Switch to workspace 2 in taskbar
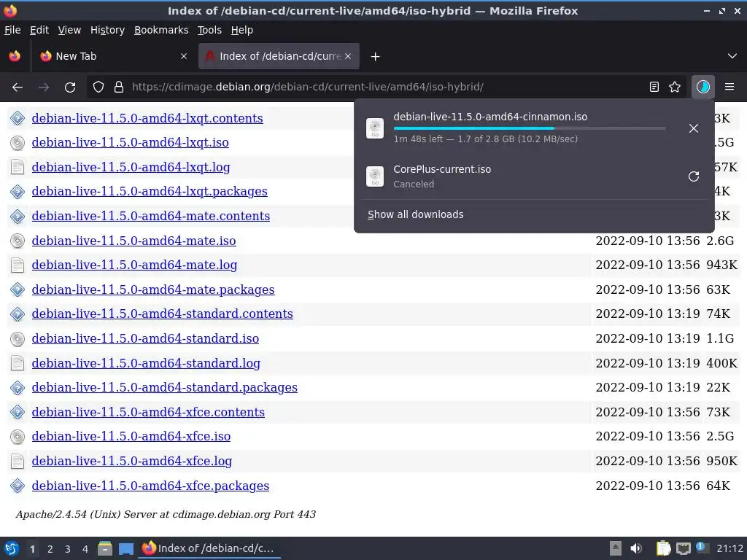 coord(50,549)
